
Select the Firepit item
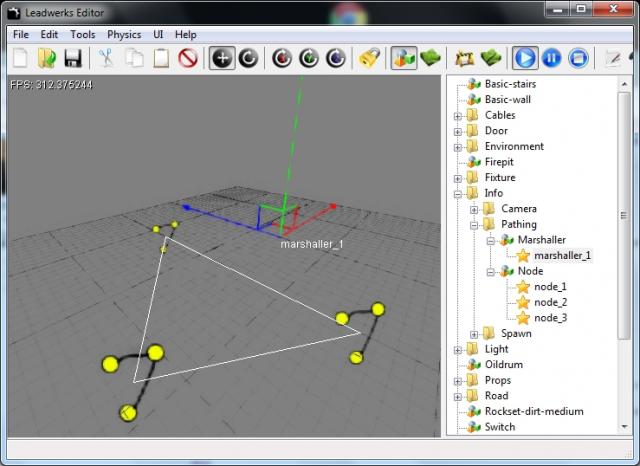[498, 162]
